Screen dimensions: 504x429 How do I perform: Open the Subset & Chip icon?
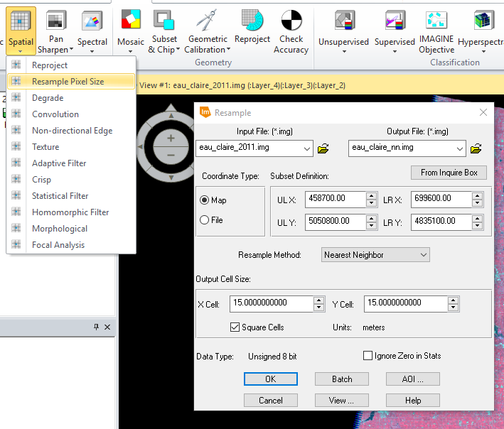click(x=164, y=20)
